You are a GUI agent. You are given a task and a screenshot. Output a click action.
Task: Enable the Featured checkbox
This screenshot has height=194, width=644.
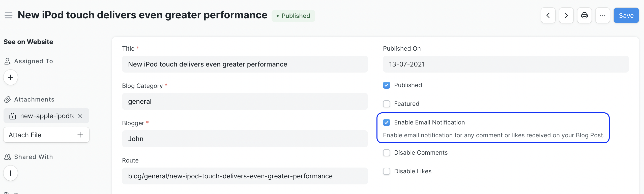[386, 104]
